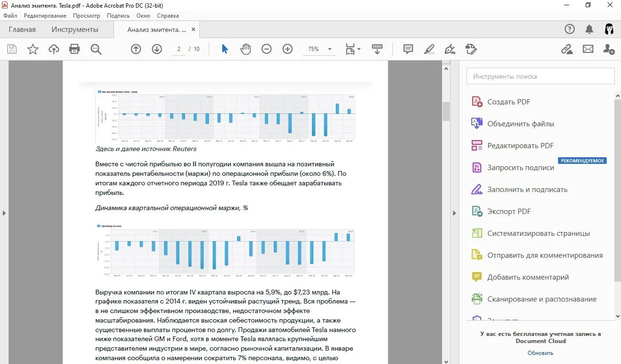This screenshot has width=621, height=364.
Task: Send file by email envelope icon
Action: [588, 49]
